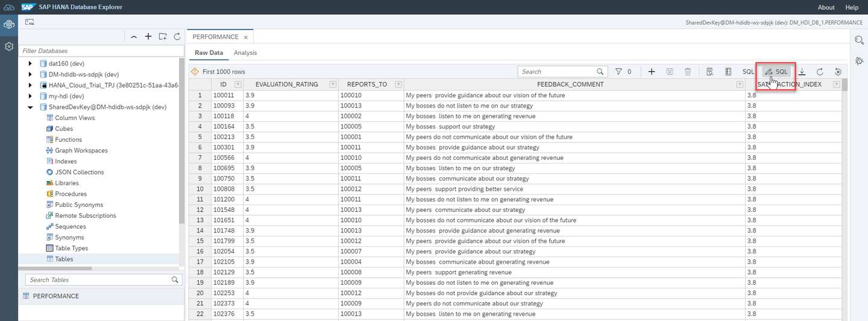Select Remote Subscriptions in the tree

point(86,215)
